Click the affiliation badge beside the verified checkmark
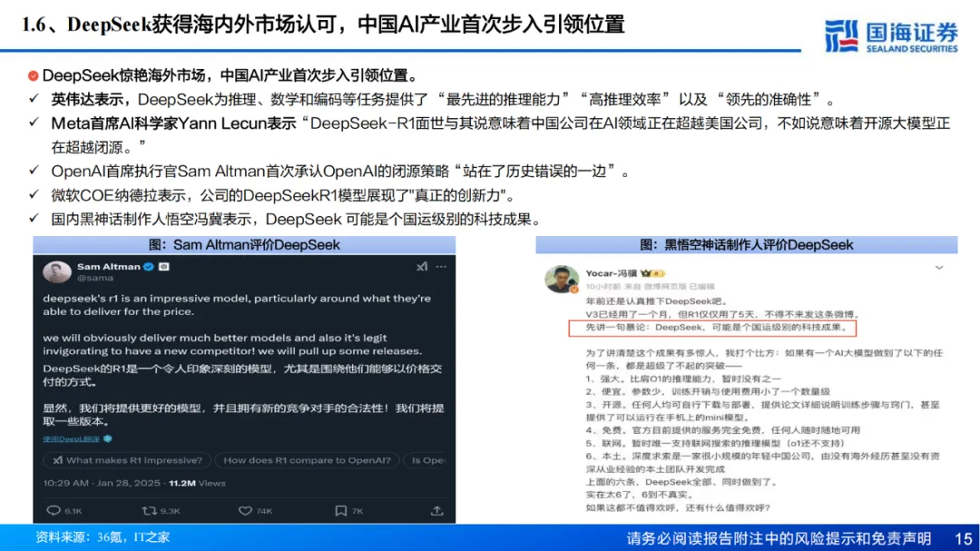The image size is (980, 551). (163, 267)
